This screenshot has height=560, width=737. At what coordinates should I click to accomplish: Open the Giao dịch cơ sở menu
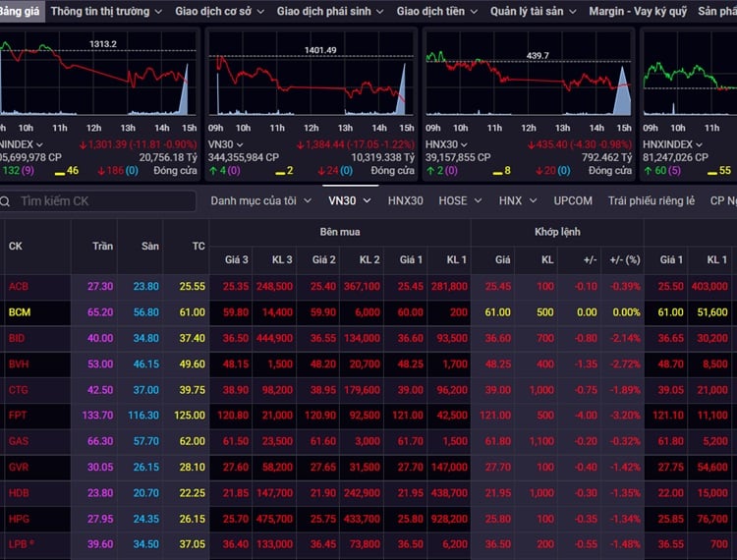coord(219,11)
